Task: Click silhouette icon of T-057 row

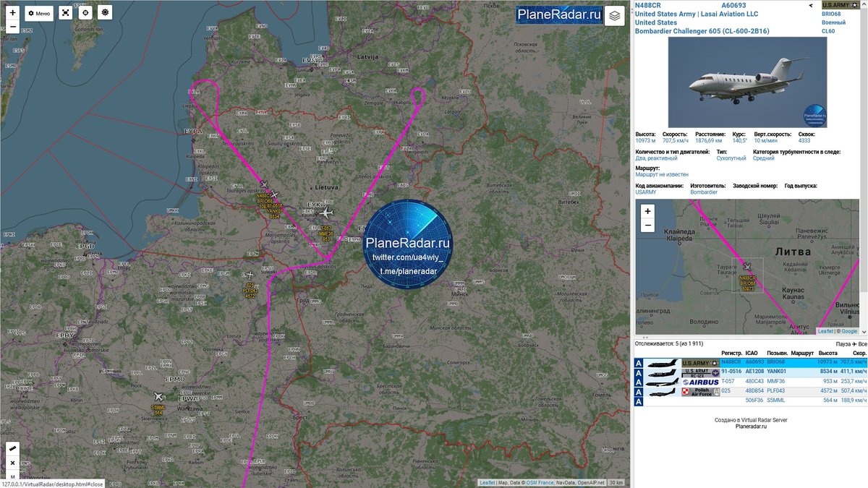Action: [x=661, y=382]
